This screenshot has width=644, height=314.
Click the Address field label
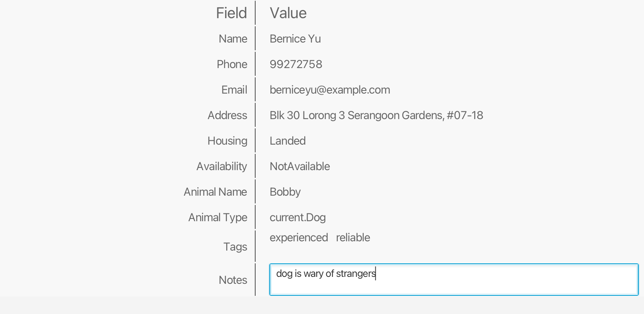(x=227, y=115)
